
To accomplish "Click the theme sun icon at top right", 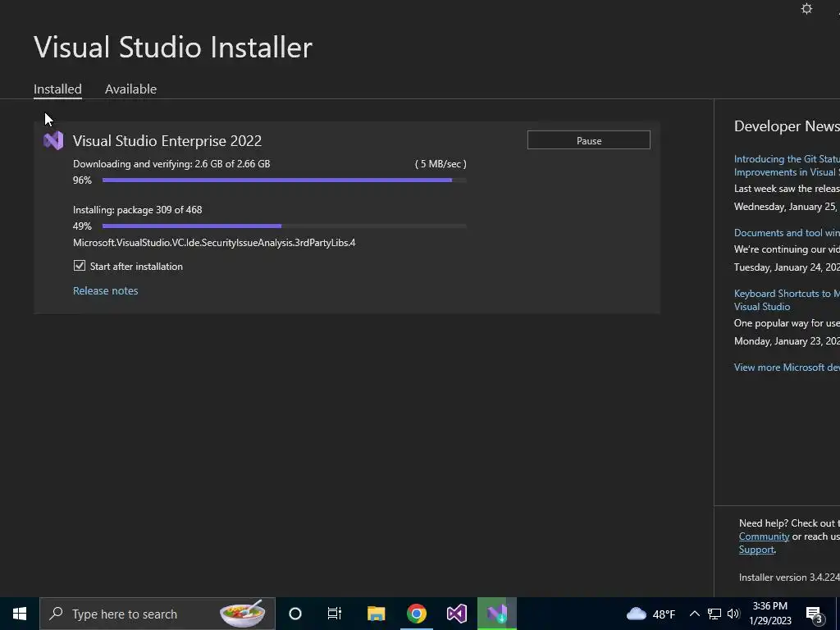I will point(806,8).
